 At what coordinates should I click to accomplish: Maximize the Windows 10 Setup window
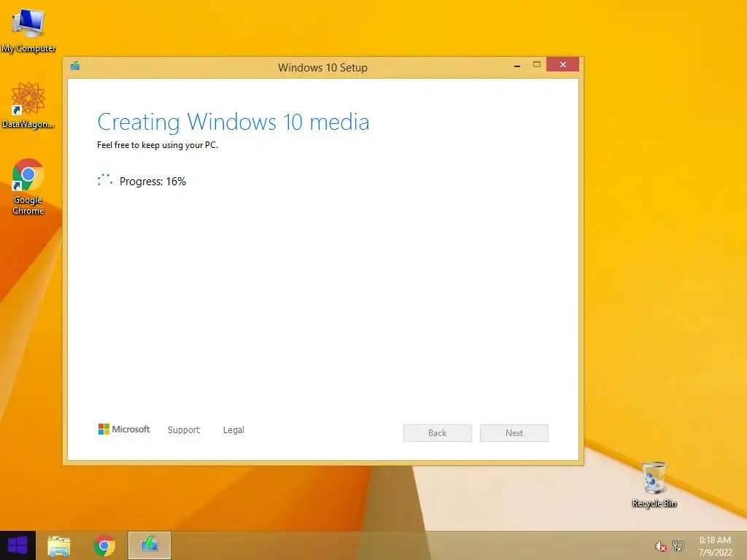pyautogui.click(x=537, y=65)
